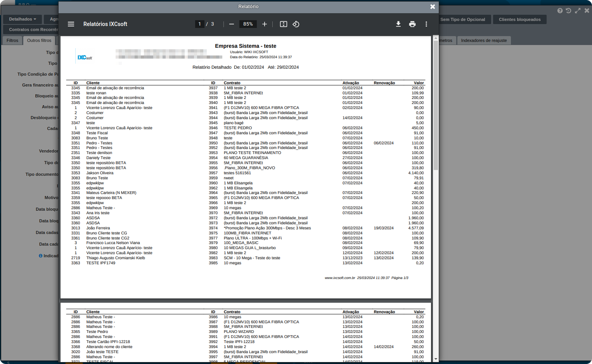
Task: Click contract Plano ULTRA - 100Mbps + Wi-Fi
Action: point(253,238)
